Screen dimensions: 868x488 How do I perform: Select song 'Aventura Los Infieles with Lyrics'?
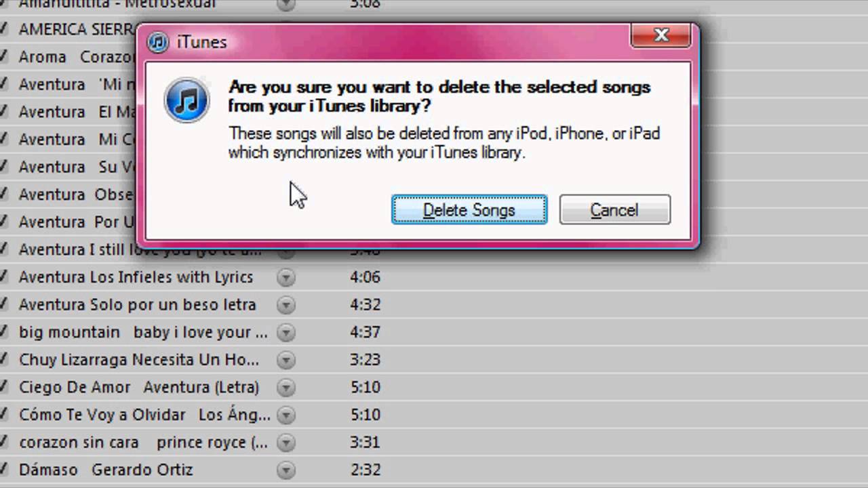tap(136, 277)
